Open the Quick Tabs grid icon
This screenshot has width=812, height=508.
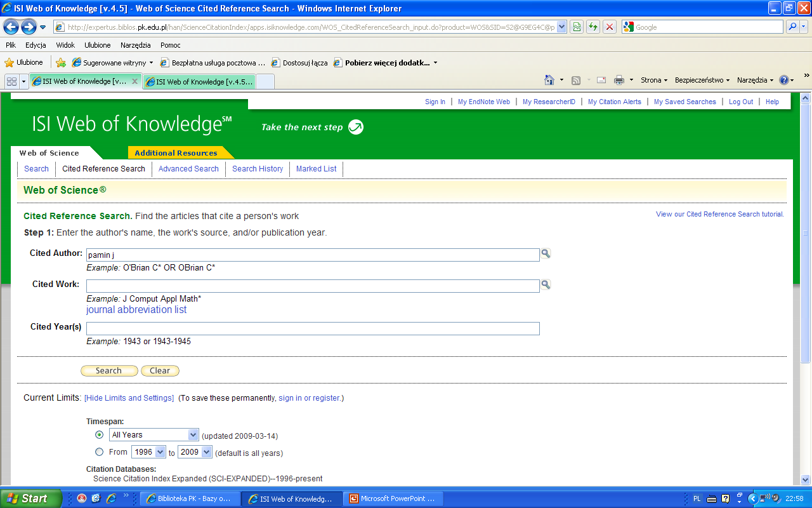tap(11, 81)
